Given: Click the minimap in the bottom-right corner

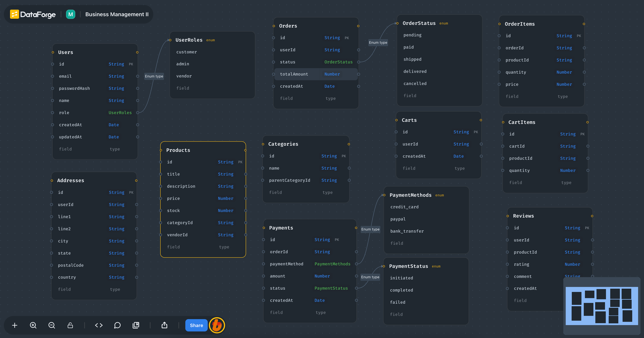Looking at the screenshot, I should 602,306.
